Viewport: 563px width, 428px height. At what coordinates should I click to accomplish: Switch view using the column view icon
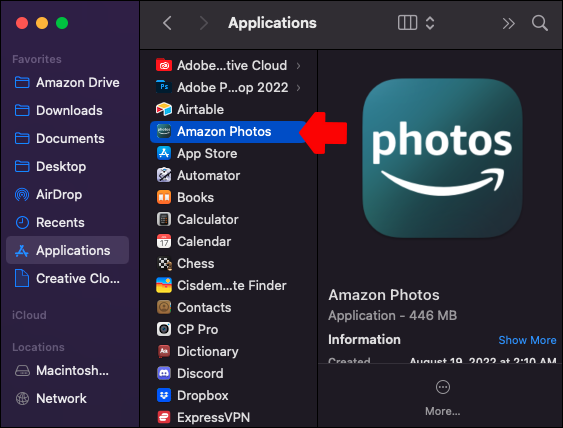407,23
